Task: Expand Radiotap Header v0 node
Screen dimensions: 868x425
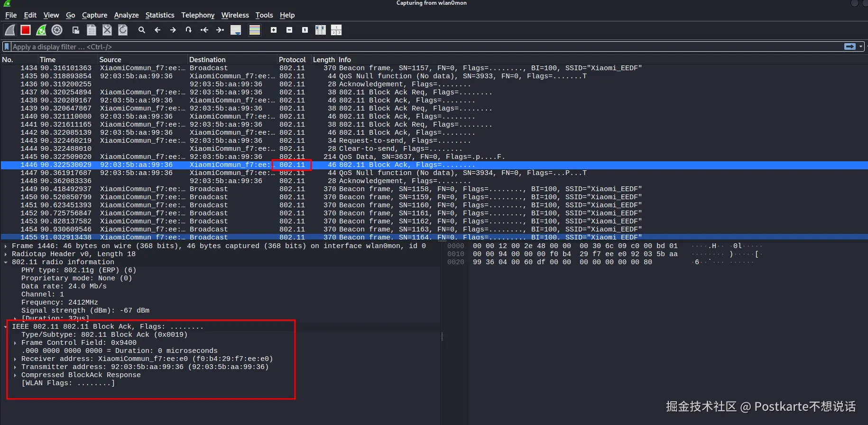Action: click(6, 254)
